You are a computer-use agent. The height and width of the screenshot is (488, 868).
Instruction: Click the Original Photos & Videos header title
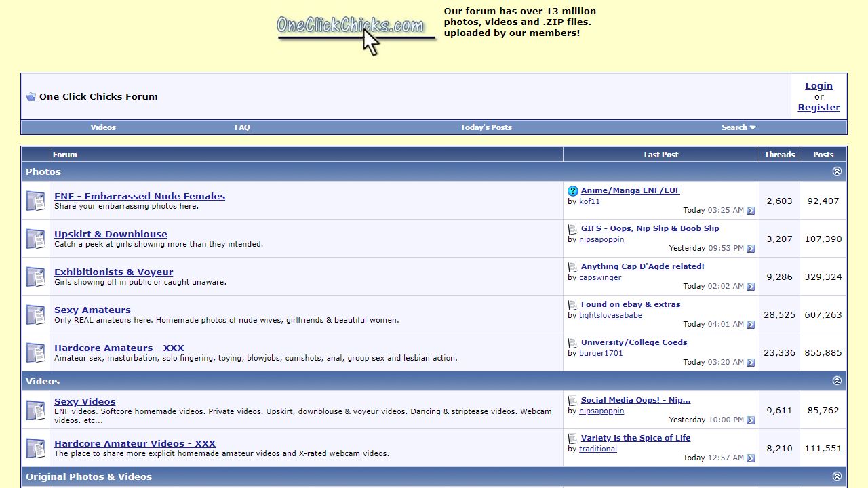coord(89,476)
